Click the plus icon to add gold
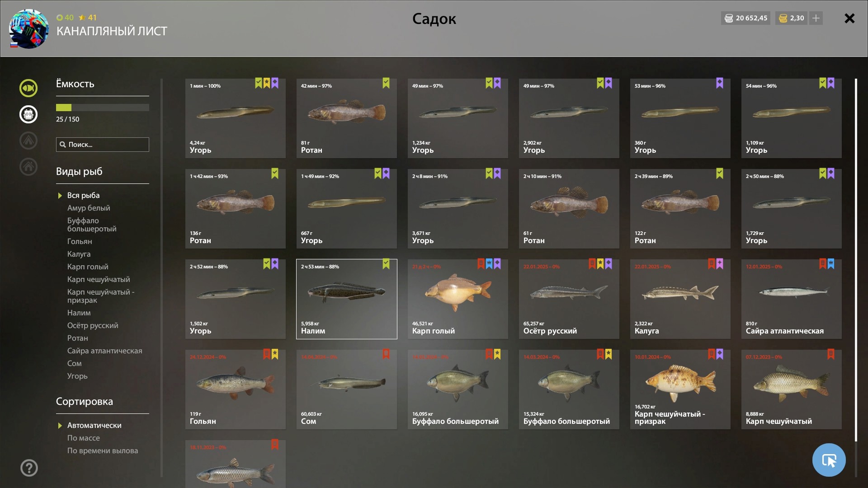868x488 pixels. [816, 18]
